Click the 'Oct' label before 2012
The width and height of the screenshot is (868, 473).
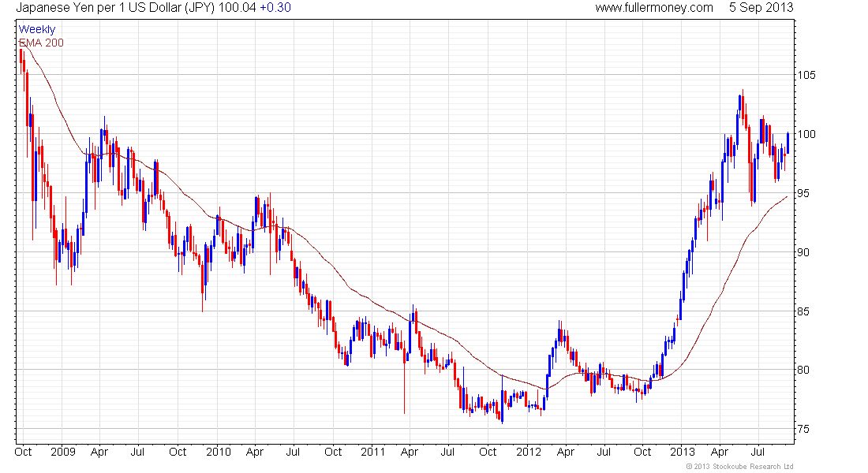click(488, 452)
